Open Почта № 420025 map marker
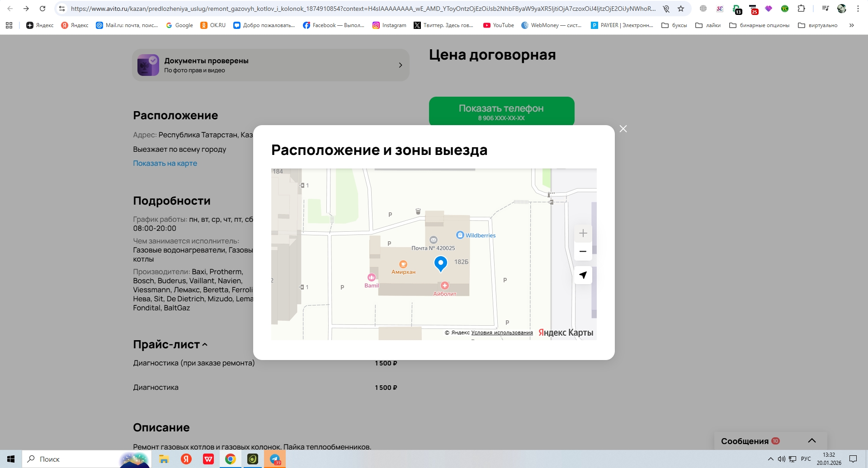868x468 pixels. click(x=434, y=240)
